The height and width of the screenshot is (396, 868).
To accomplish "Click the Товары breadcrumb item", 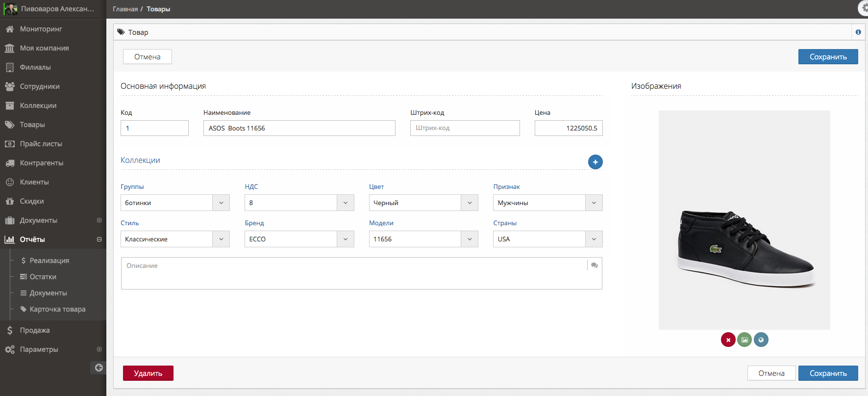I will (x=158, y=9).
